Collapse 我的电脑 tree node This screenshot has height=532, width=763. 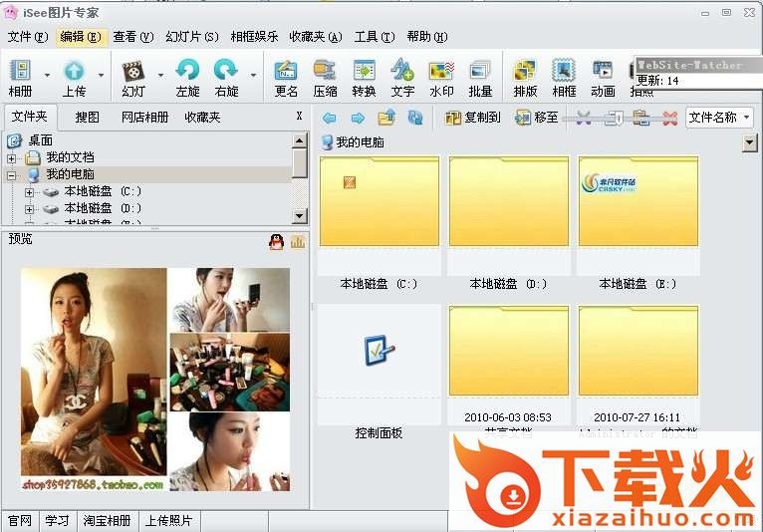(x=12, y=175)
